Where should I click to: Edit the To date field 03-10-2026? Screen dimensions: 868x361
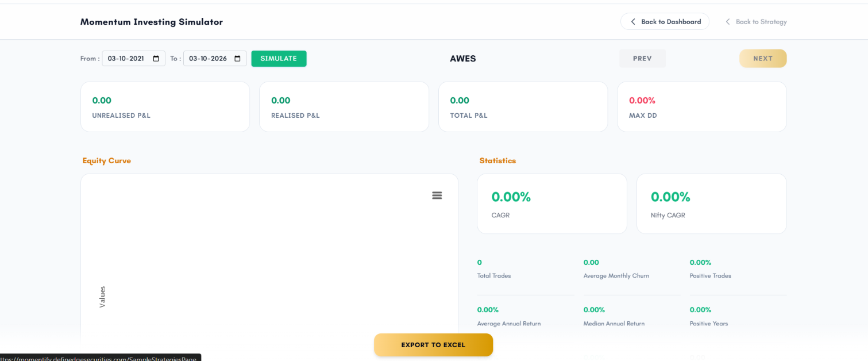[x=215, y=59]
